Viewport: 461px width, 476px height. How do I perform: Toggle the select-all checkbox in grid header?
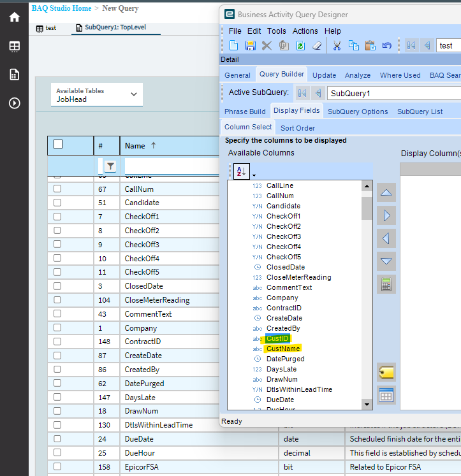coord(58,145)
